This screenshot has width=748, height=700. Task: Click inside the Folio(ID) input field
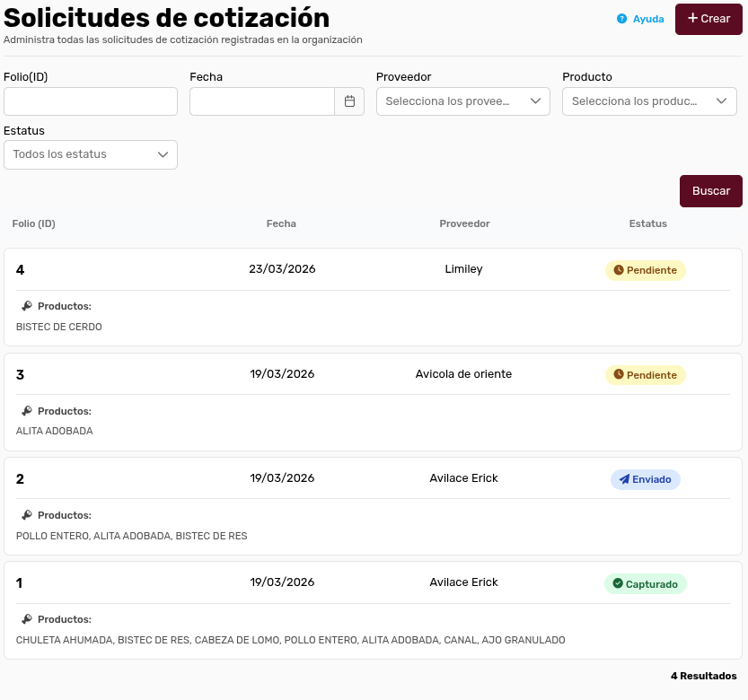(x=90, y=101)
